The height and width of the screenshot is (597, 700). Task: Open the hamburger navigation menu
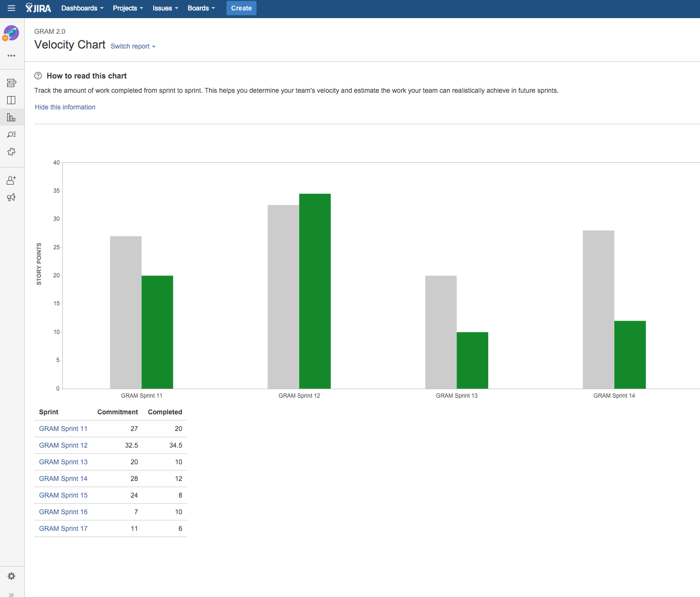tap(11, 8)
